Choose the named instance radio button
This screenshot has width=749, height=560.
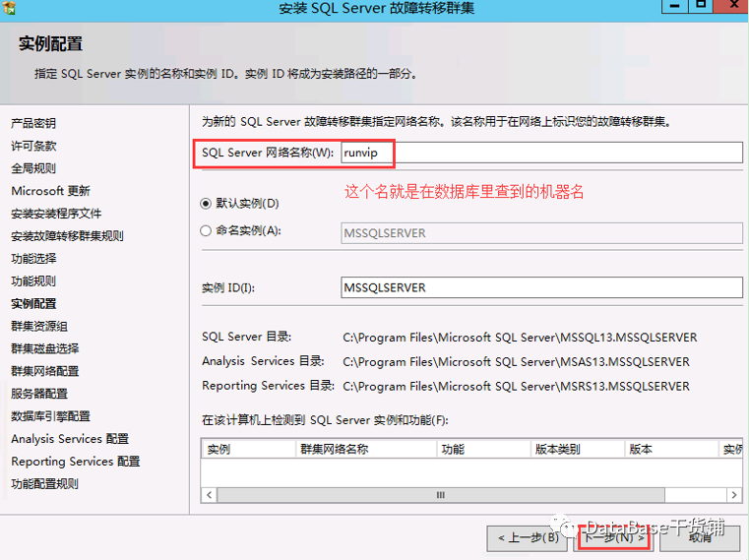click(x=206, y=230)
